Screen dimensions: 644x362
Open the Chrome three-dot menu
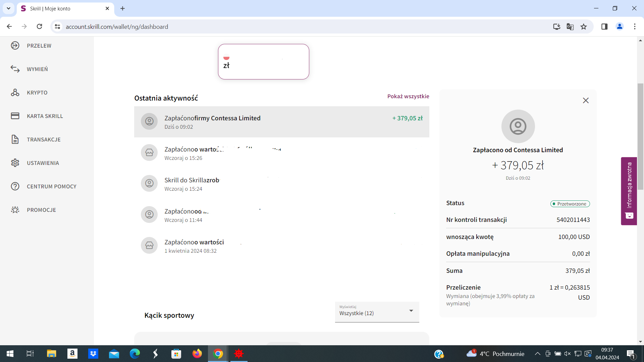635,26
